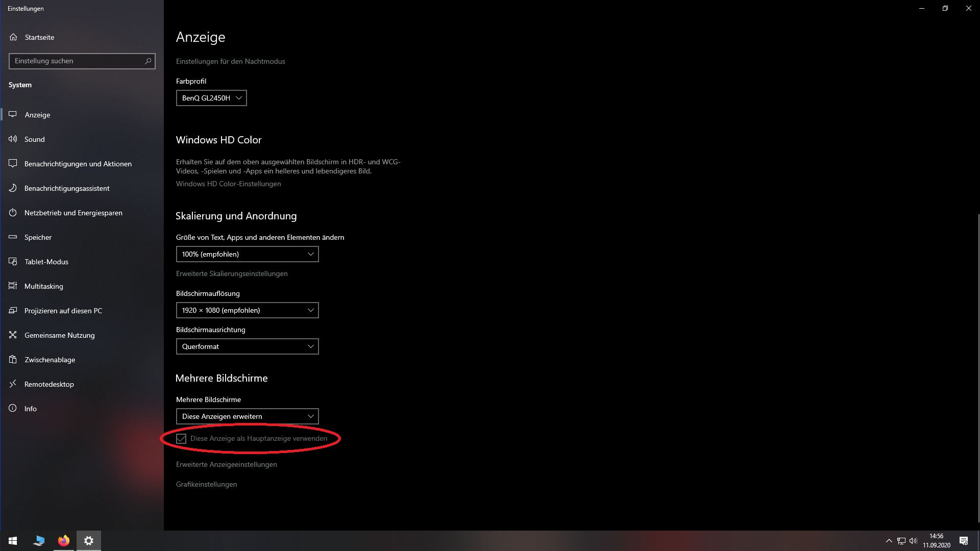Click the Tablet-Modus icon
This screenshot has width=980, height=551.
tap(13, 262)
